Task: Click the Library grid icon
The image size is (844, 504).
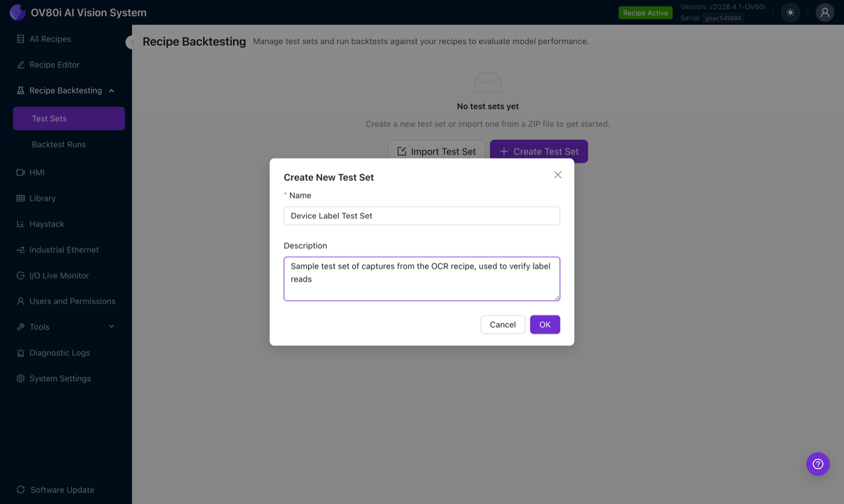Action: tap(22, 198)
